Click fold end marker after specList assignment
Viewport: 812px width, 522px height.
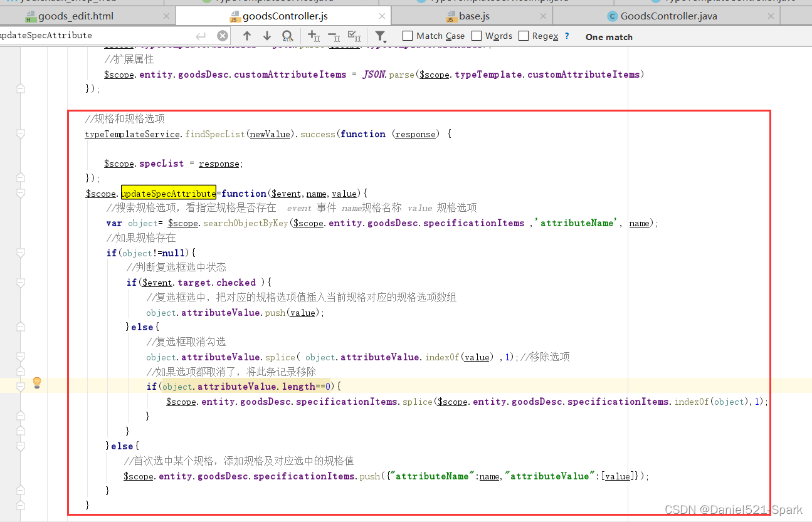21,179
